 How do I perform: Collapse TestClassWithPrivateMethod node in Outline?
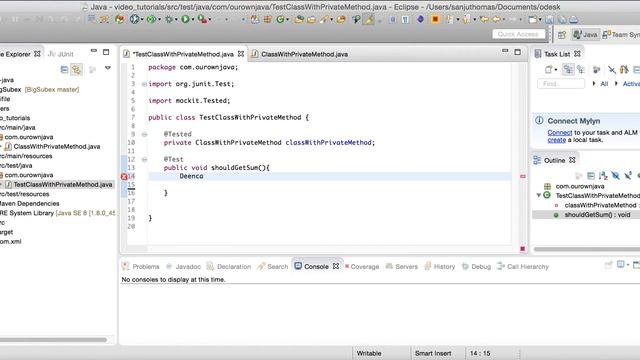[x=539, y=196]
